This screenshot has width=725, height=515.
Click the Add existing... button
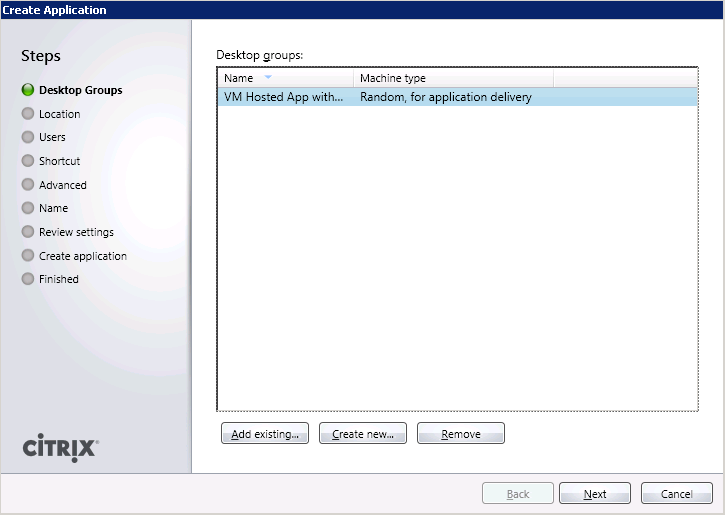[x=264, y=433]
